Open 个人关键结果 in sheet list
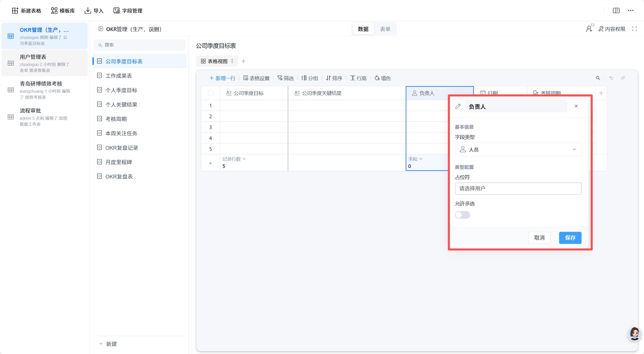Viewport: 644px width, 354px height. pos(140,104)
